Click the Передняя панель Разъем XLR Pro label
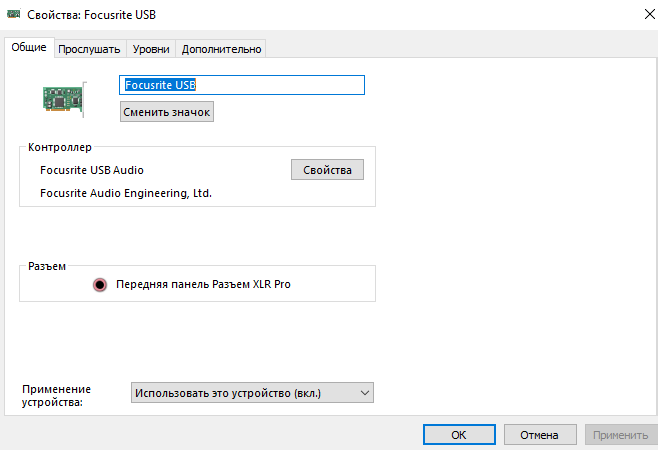This screenshot has width=658, height=450. coord(203,284)
